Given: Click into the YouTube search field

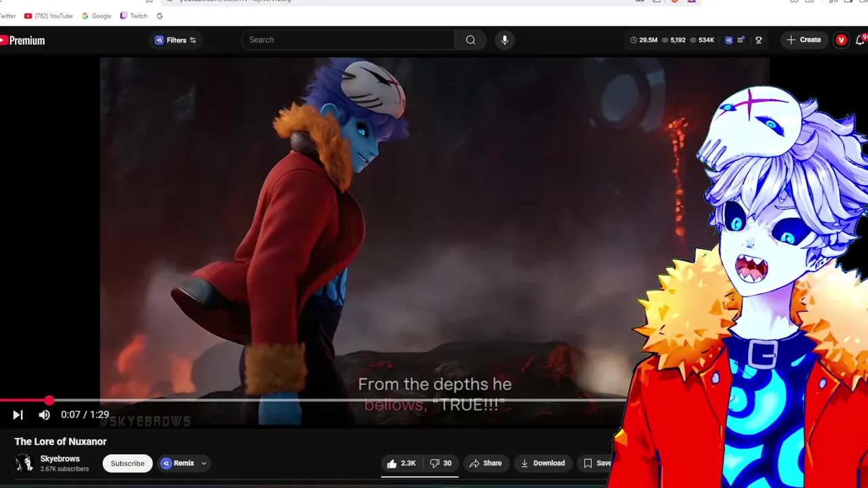Looking at the screenshot, I should (349, 40).
